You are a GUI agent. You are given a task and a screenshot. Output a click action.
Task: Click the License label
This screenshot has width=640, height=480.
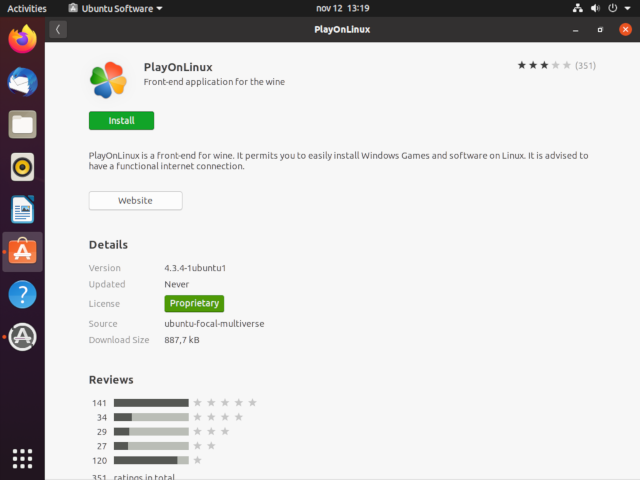(x=104, y=304)
